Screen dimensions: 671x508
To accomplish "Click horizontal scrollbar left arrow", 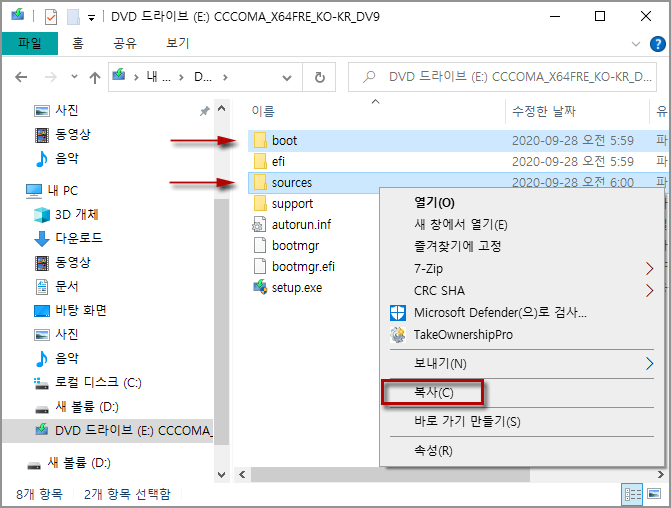I will pos(242,475).
